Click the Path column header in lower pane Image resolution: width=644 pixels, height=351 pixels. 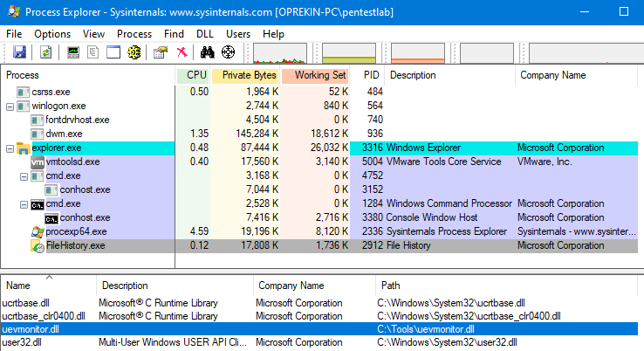tap(391, 286)
